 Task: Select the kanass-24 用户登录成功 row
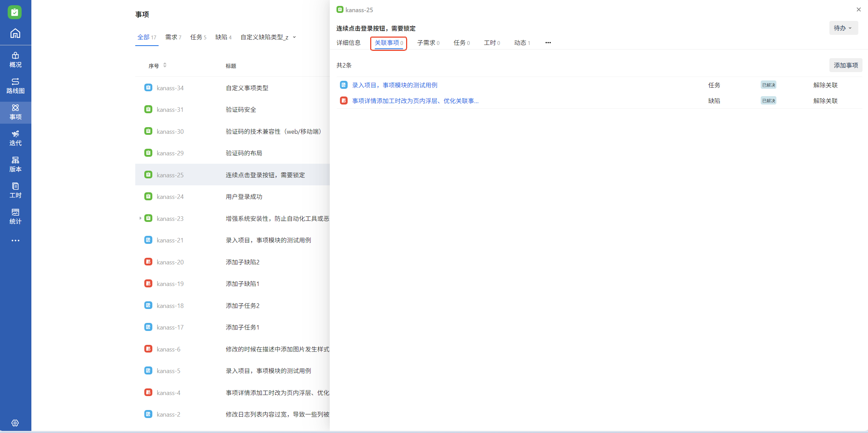pyautogui.click(x=244, y=197)
